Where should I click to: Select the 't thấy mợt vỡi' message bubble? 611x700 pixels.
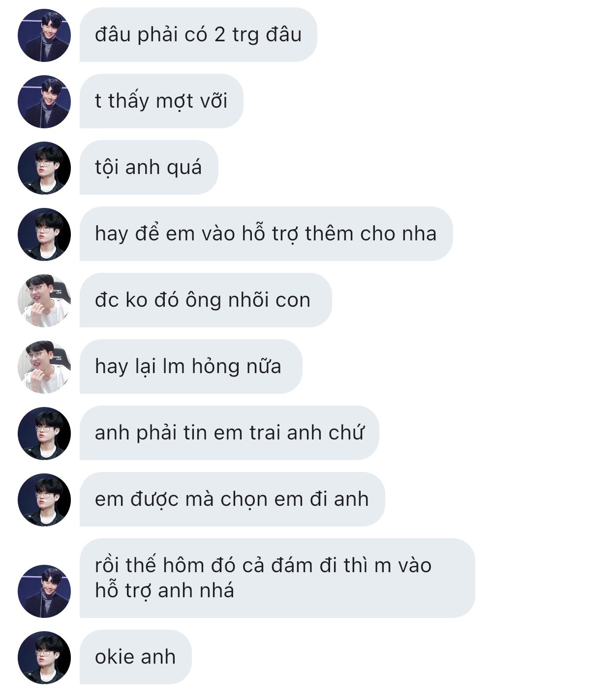[x=161, y=101]
